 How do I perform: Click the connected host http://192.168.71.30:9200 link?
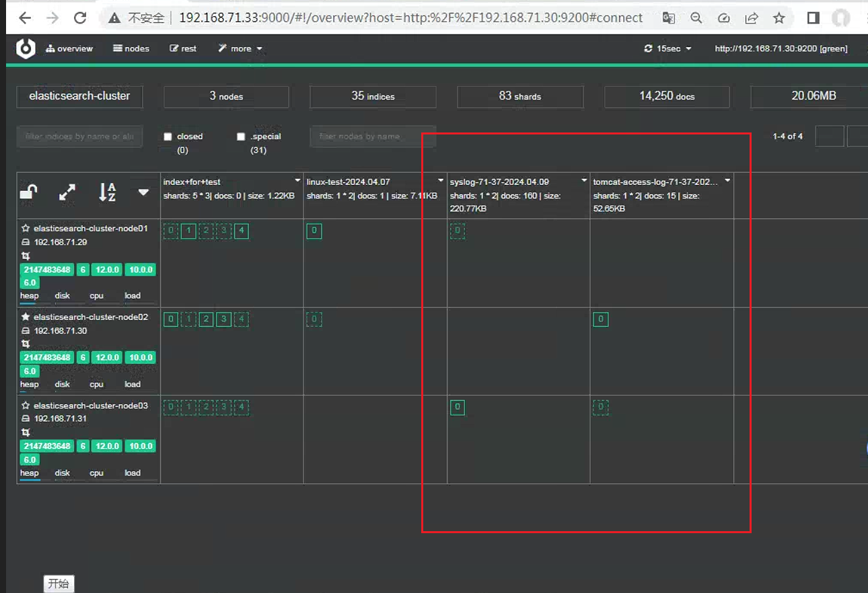click(x=781, y=48)
